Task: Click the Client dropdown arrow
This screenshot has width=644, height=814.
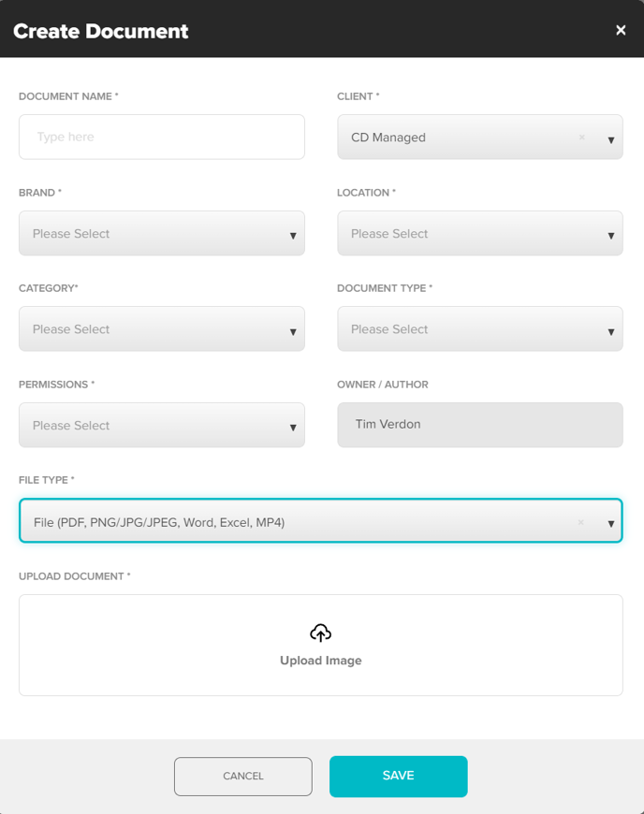Action: (x=611, y=138)
